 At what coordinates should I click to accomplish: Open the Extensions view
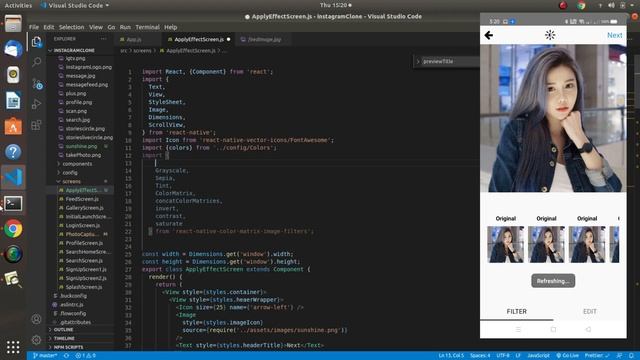click(36, 125)
